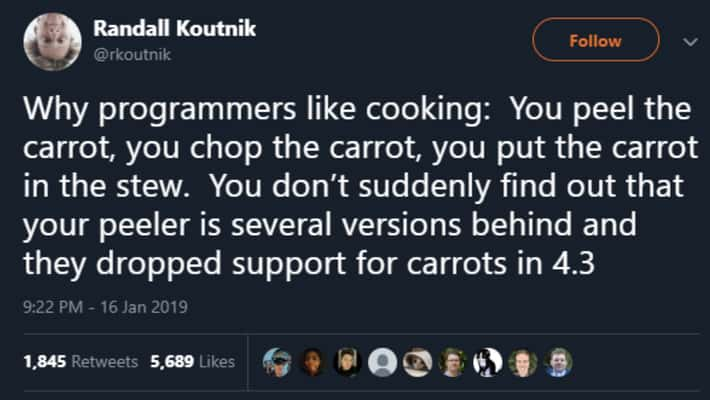The width and height of the screenshot is (710, 400).
Task: View the 1,845 Retweets list
Action: (x=80, y=362)
